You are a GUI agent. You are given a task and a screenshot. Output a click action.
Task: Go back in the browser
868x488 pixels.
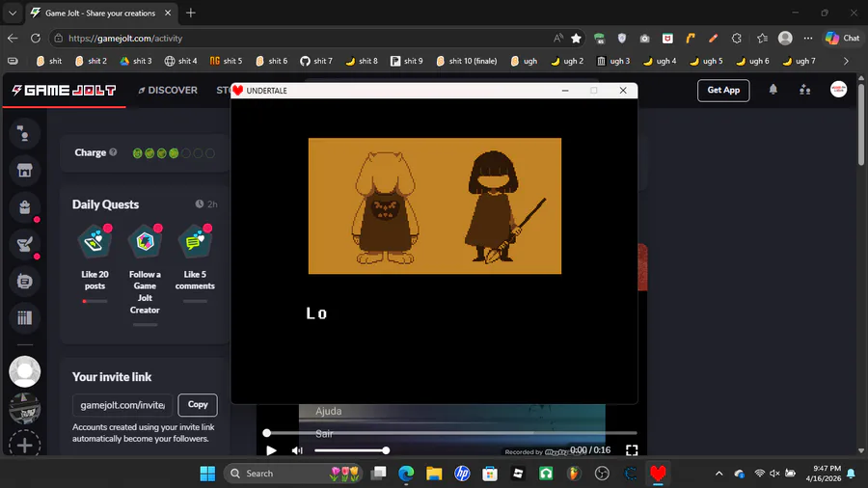[13, 39]
